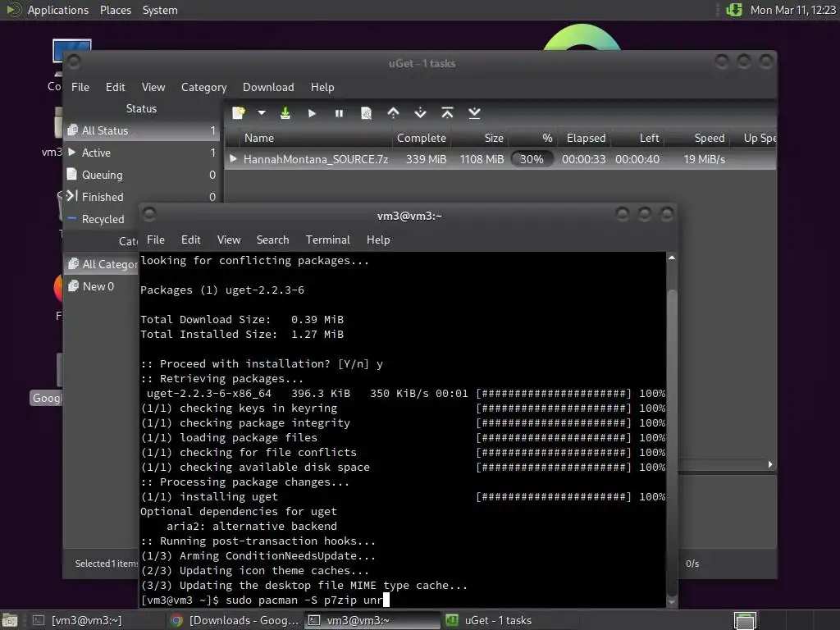
Task: Click the Left column header
Action: pos(638,138)
